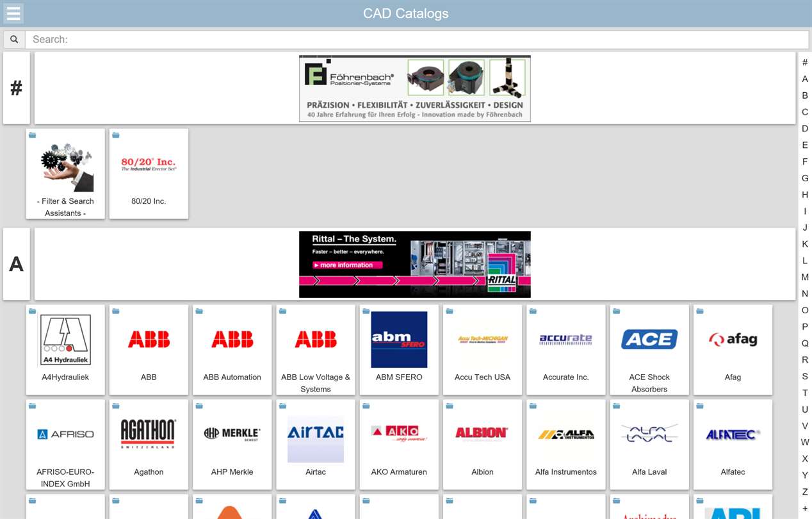Image resolution: width=812 pixels, height=519 pixels.
Task: Open the Airtac catalog logo
Action: pyautogui.click(x=316, y=434)
